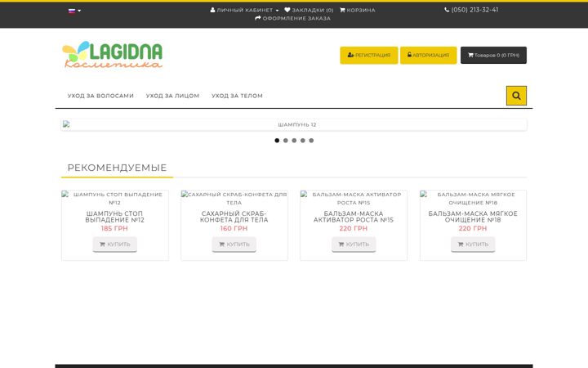Buy Бальзам-маска активатор роста with Купить
The height and width of the screenshot is (368, 588).
pyautogui.click(x=354, y=244)
